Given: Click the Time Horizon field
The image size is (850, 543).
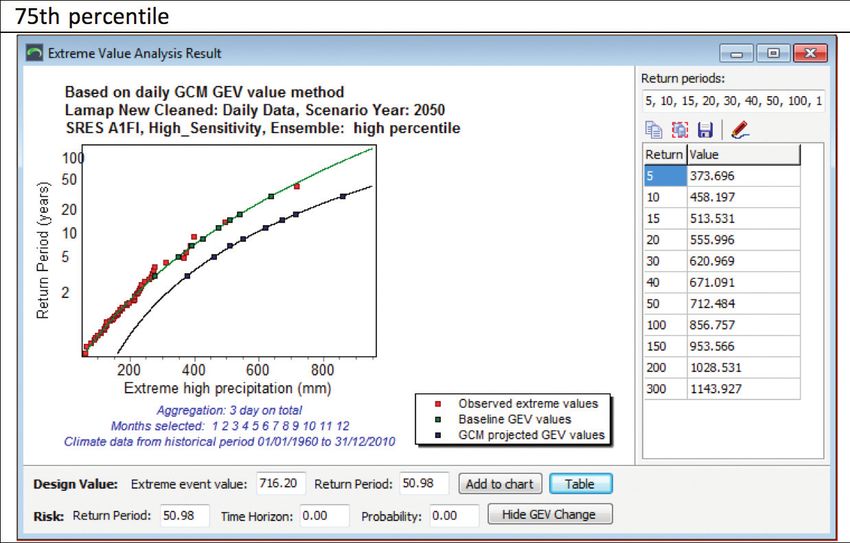Looking at the screenshot, I should pos(324,515).
